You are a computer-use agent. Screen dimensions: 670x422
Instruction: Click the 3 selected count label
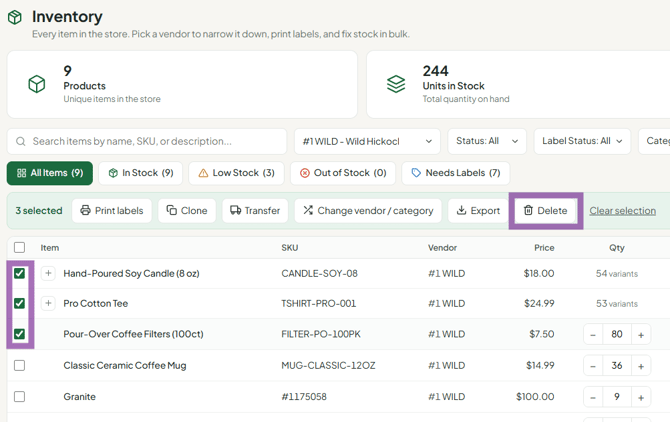tap(39, 211)
